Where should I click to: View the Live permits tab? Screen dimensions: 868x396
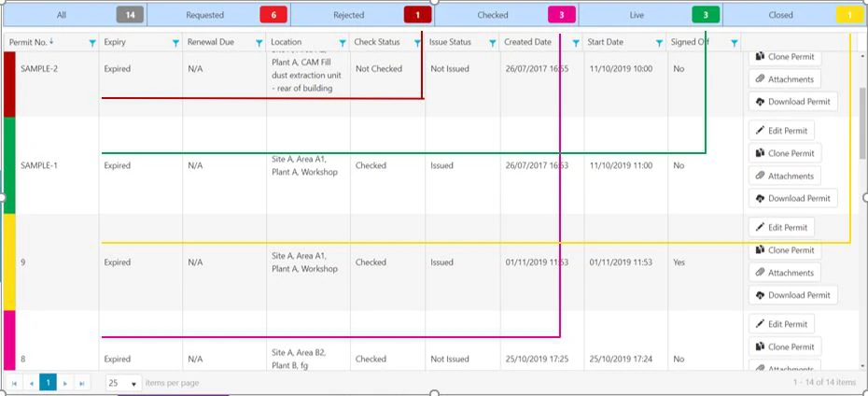651,15
